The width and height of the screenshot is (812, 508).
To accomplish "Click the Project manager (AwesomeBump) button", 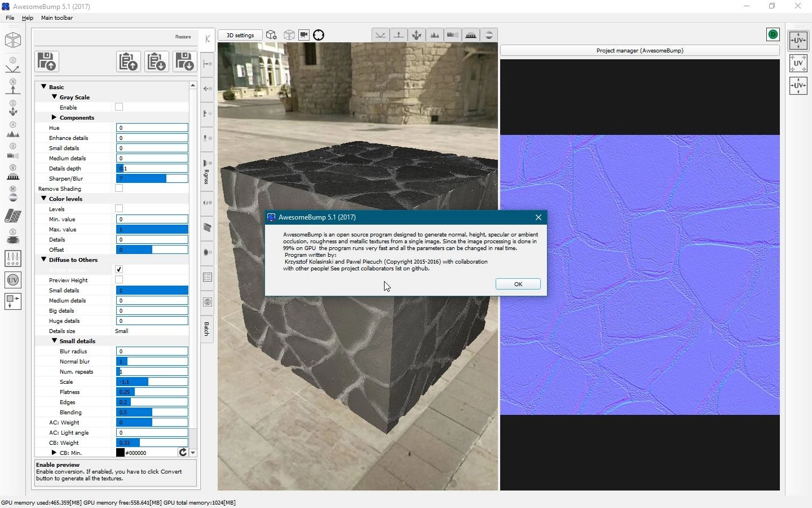I will tap(639, 50).
